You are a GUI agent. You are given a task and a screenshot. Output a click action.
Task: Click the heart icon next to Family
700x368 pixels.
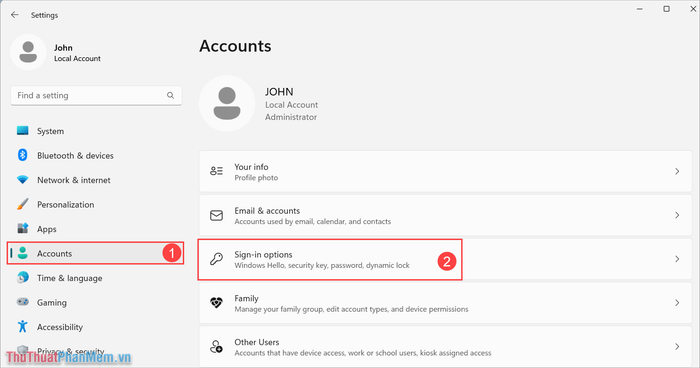pyautogui.click(x=217, y=303)
